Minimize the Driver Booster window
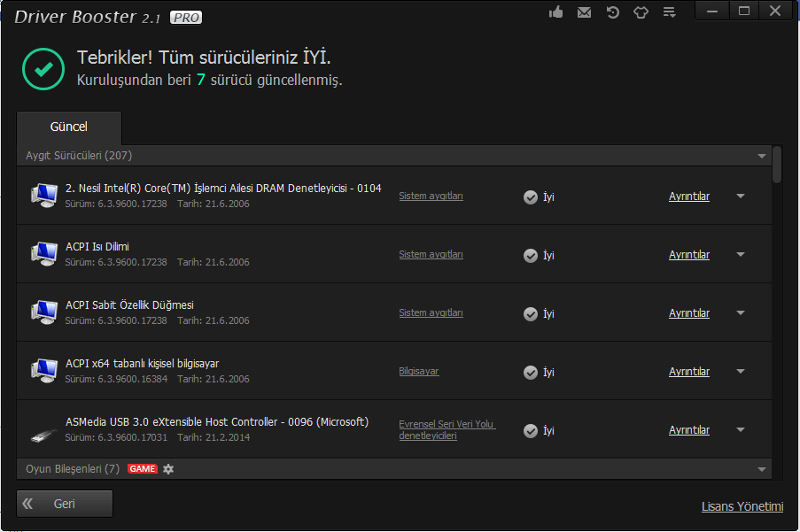800x532 pixels. click(x=712, y=12)
